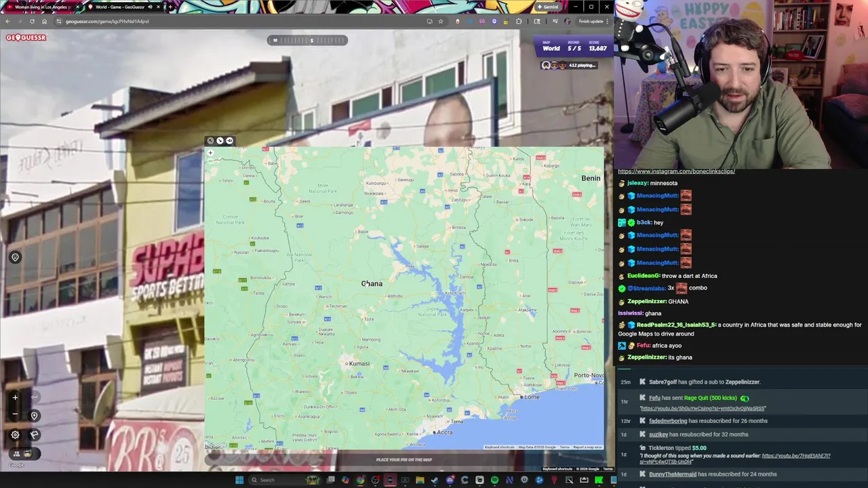Return to start with the undo arrow
The image size is (868, 488).
(x=34, y=398)
